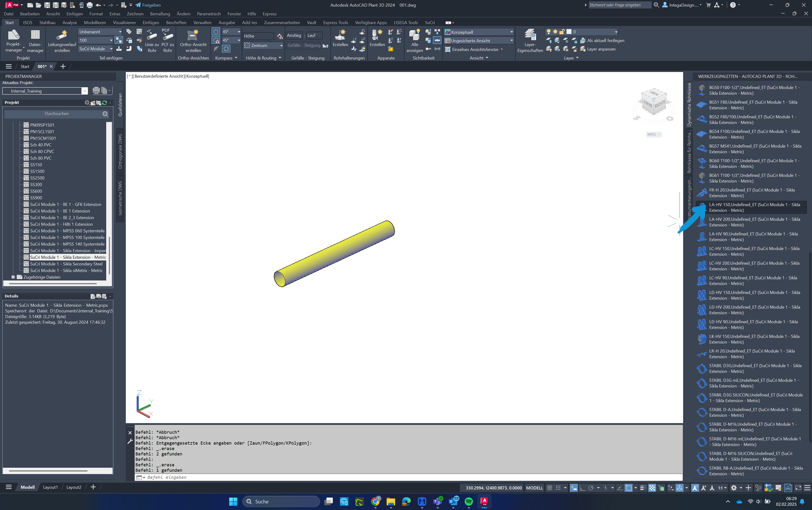Select STABIL D3G palette tool
Image resolution: width=812 pixels, height=510 pixels.
pos(752,368)
